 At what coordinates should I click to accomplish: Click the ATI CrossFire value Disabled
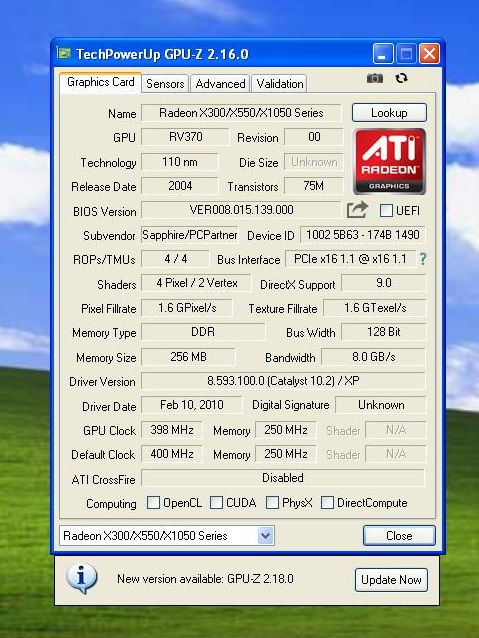pyautogui.click(x=283, y=478)
